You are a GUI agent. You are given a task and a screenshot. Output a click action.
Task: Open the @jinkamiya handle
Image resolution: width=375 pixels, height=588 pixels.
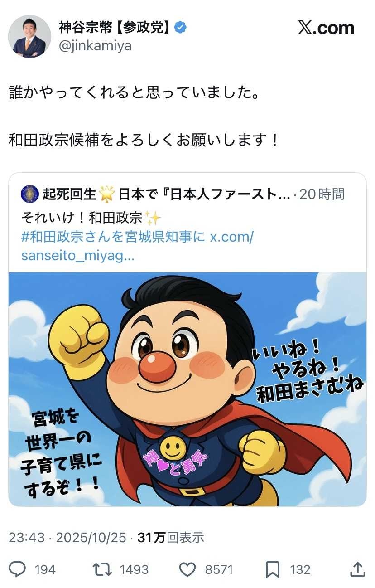click(95, 46)
